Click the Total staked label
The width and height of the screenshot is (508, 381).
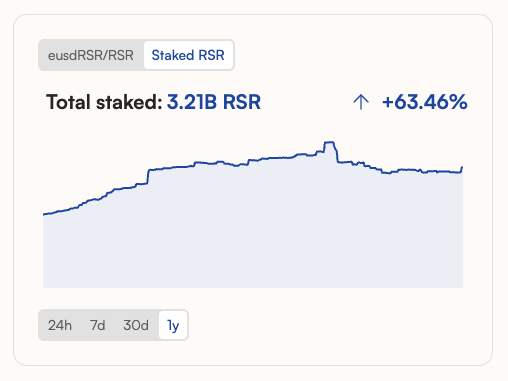pos(104,102)
